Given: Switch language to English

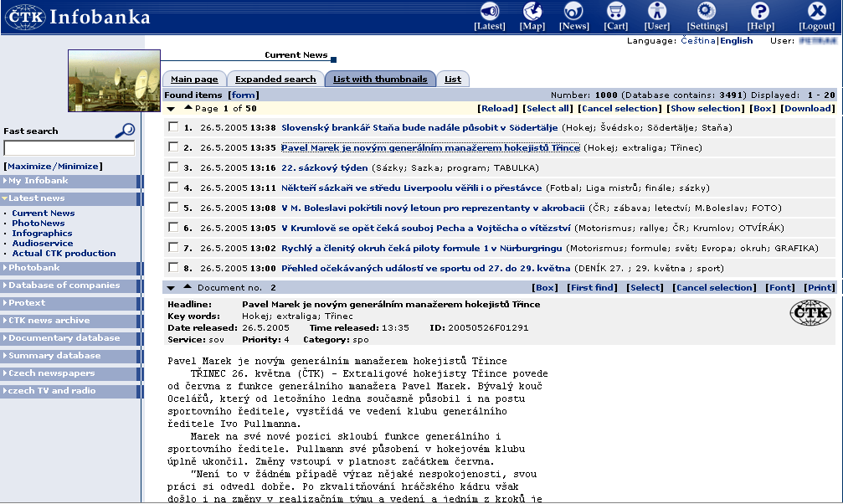Looking at the screenshot, I should tap(737, 41).
